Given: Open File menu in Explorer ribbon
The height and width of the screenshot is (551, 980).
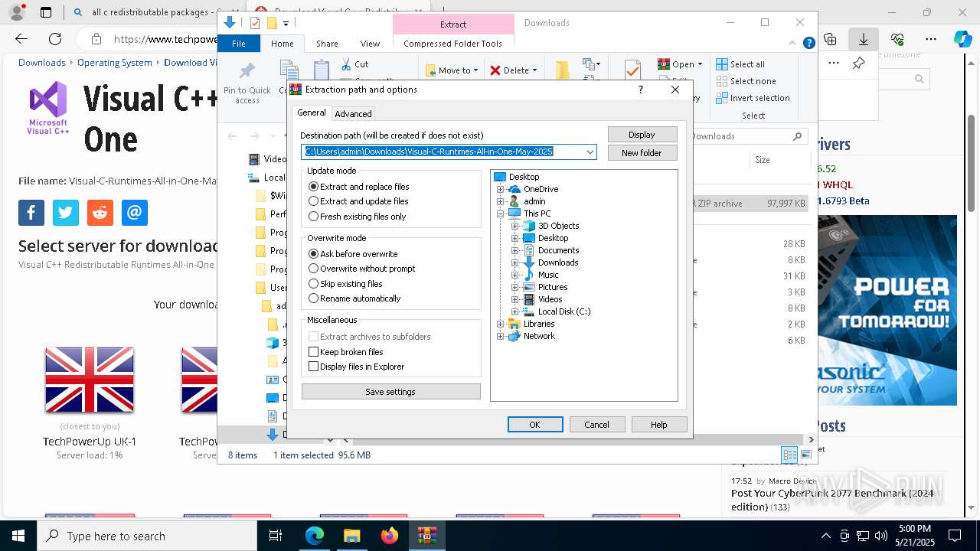Looking at the screenshot, I should pyautogui.click(x=239, y=44).
